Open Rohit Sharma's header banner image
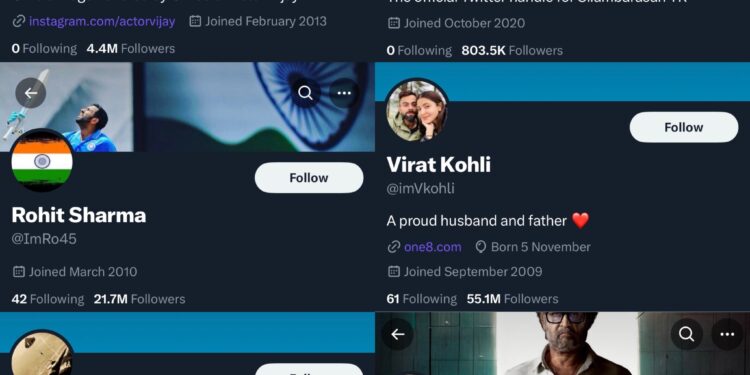Viewport: 750px width, 375px height. click(x=188, y=107)
